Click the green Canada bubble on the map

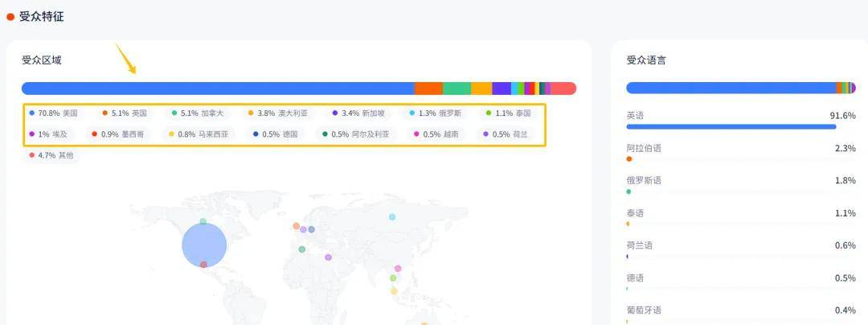coord(203,221)
